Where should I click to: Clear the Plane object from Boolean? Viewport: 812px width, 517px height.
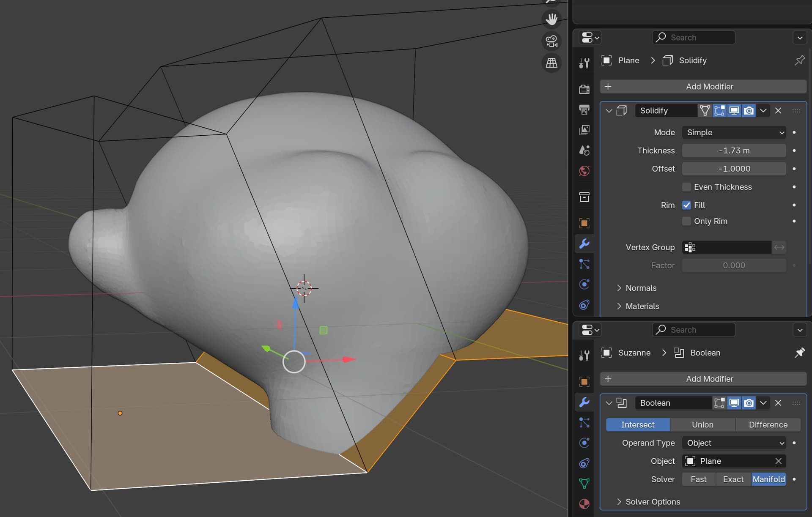(778, 461)
